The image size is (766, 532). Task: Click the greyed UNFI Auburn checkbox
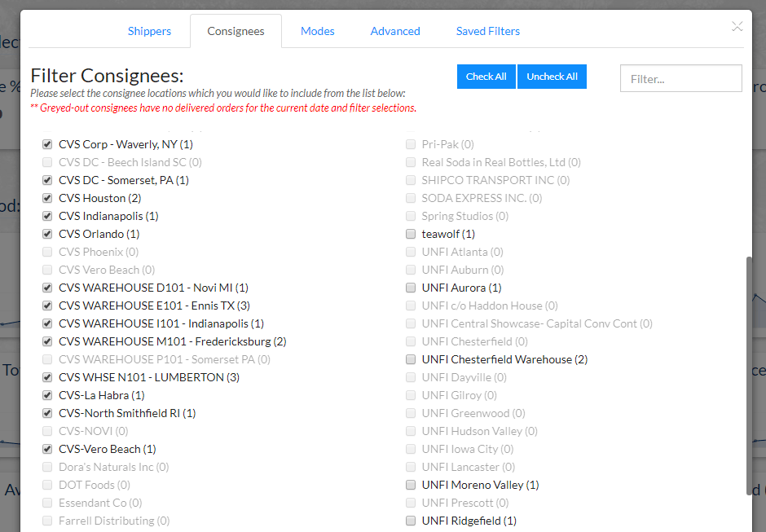pyautogui.click(x=411, y=270)
